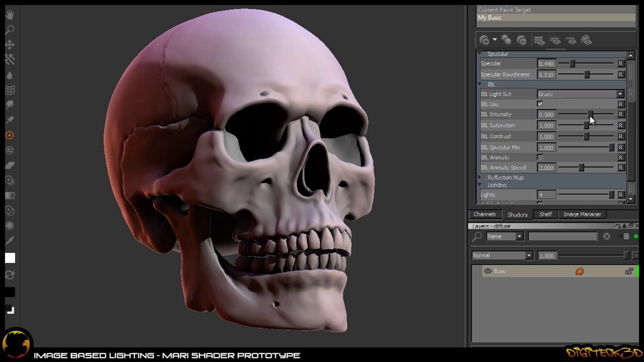The width and height of the screenshot is (644, 362).
Task: Uncheck the IBL Use checkbox
Action: coord(540,104)
